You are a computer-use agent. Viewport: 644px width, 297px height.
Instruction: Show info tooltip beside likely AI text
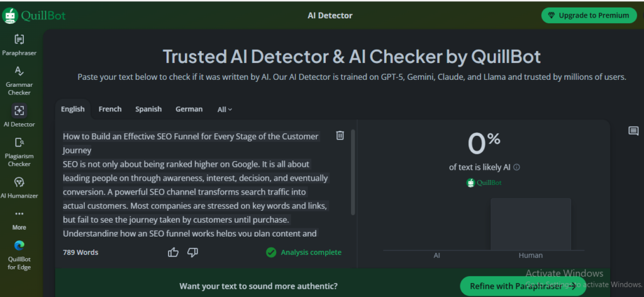pos(517,167)
